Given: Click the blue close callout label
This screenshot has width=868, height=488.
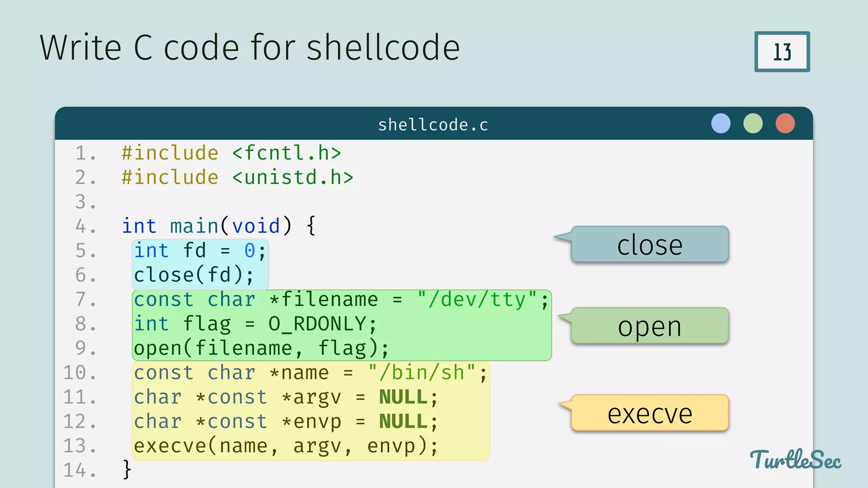Looking at the screenshot, I should 649,245.
